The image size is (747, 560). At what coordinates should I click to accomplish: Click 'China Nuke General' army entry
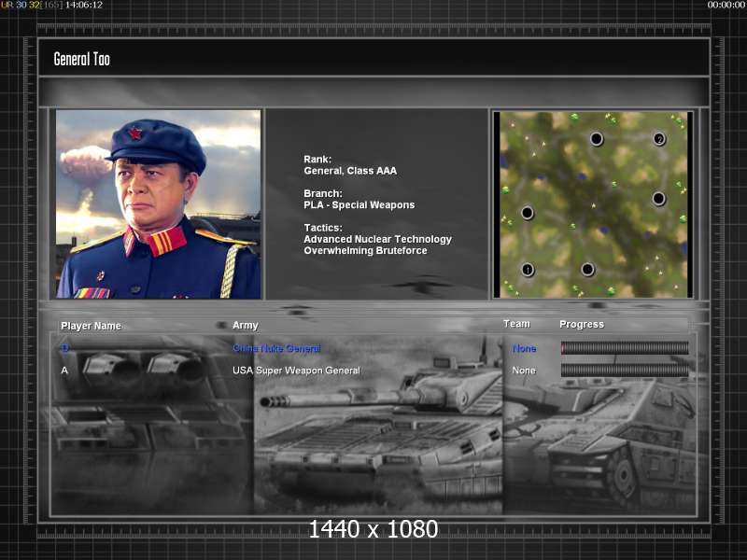(x=276, y=348)
